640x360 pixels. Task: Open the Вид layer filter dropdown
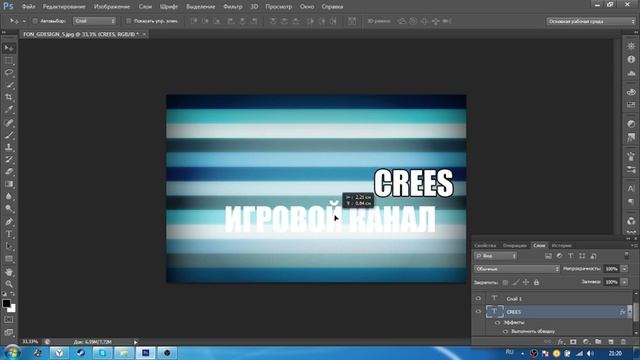496,256
